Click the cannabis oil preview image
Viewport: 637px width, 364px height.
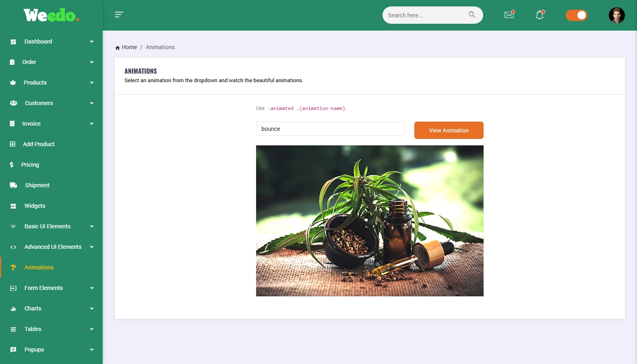[370, 221]
